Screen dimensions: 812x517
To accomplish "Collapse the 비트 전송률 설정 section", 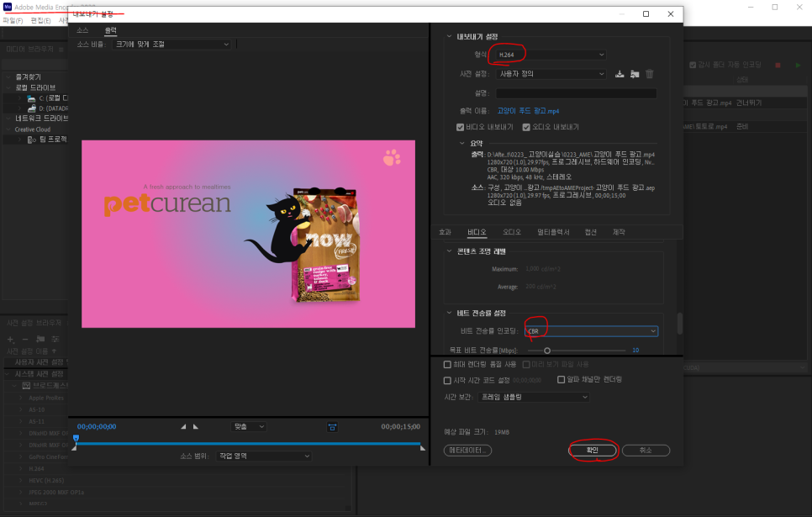I will click(x=449, y=313).
